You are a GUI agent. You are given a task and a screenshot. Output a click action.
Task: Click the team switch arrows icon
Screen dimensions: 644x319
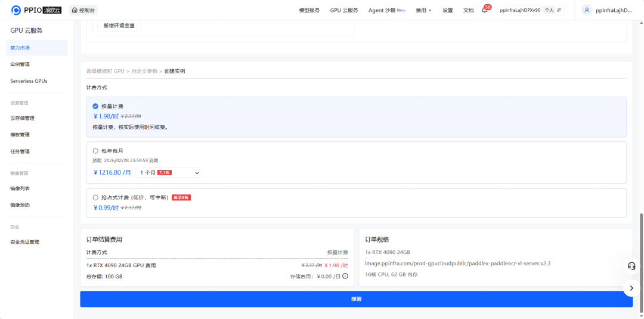[x=559, y=10]
